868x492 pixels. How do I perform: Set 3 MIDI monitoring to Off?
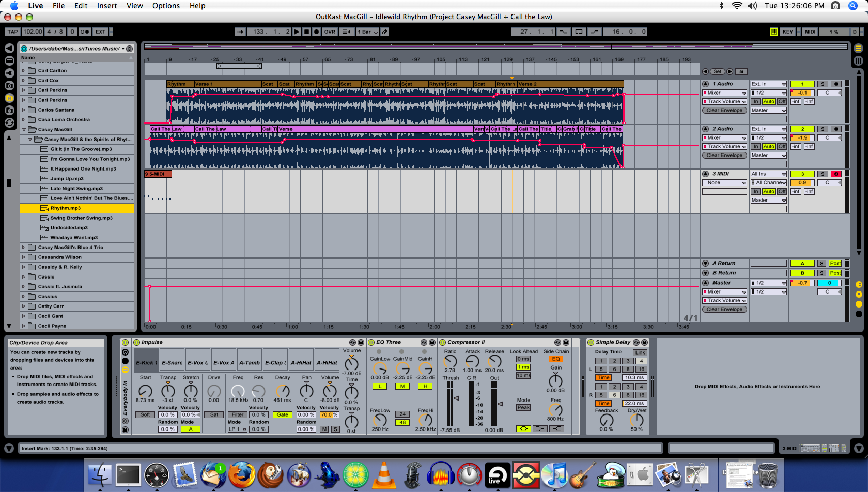point(782,191)
